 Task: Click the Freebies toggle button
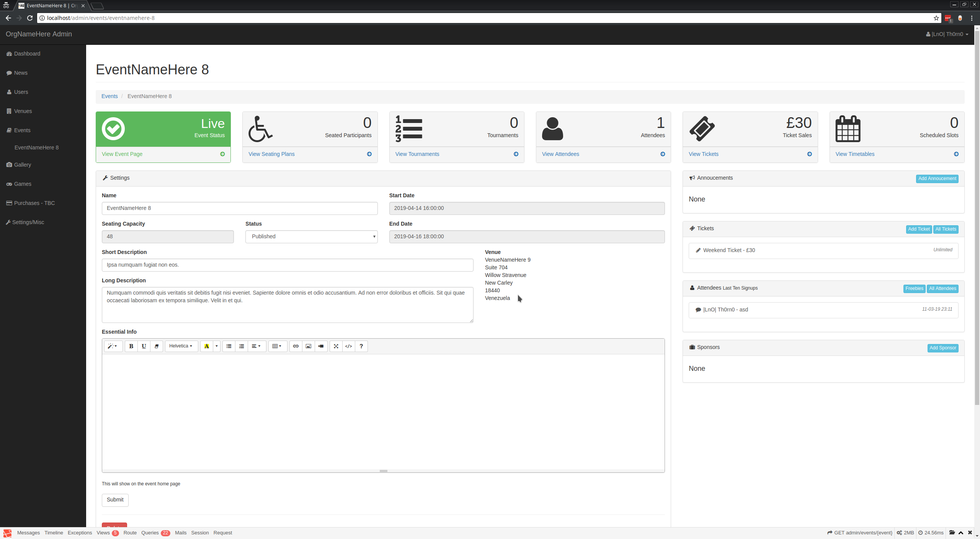(915, 288)
